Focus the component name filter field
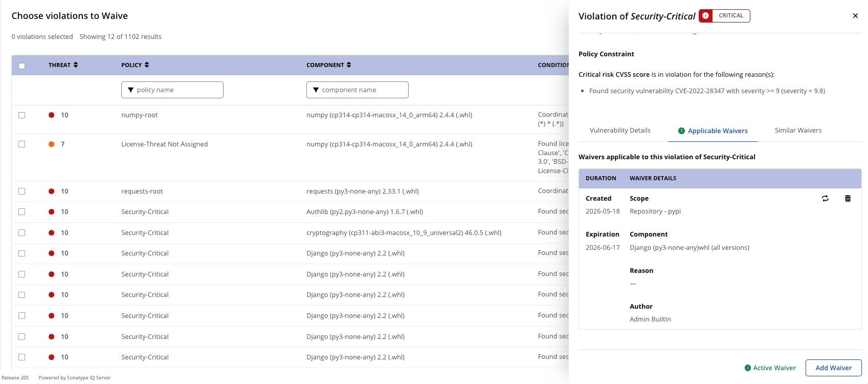 pos(358,90)
